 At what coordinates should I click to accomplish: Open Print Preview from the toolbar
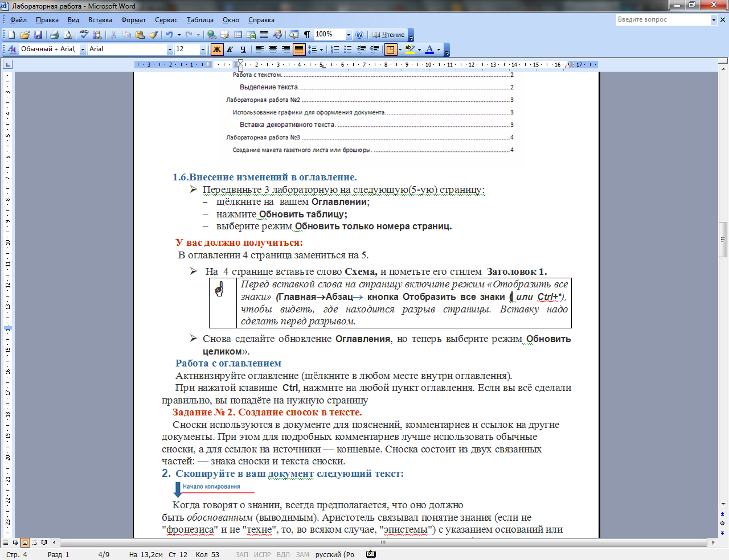point(68,35)
